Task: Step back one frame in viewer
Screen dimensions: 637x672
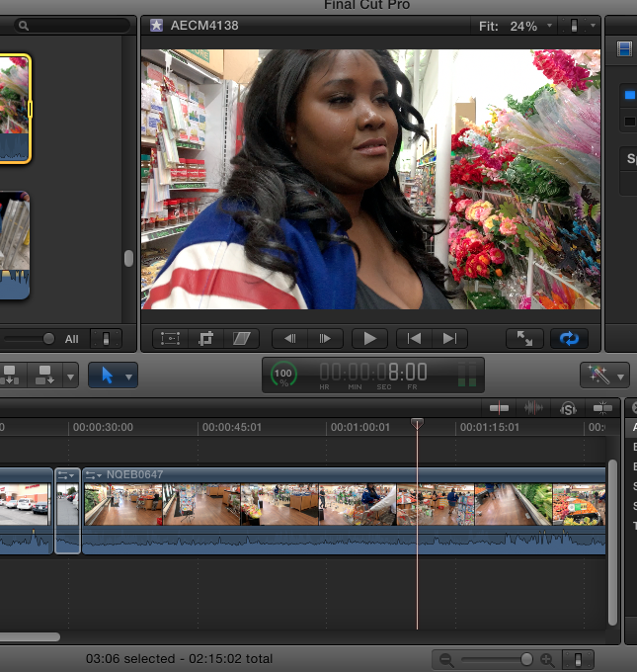Action: (x=290, y=339)
